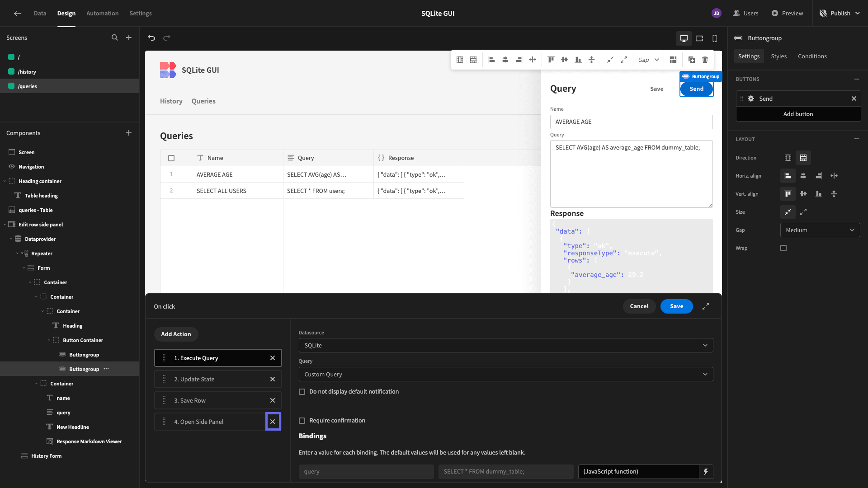Remove the Open Side Panel action

click(x=273, y=422)
